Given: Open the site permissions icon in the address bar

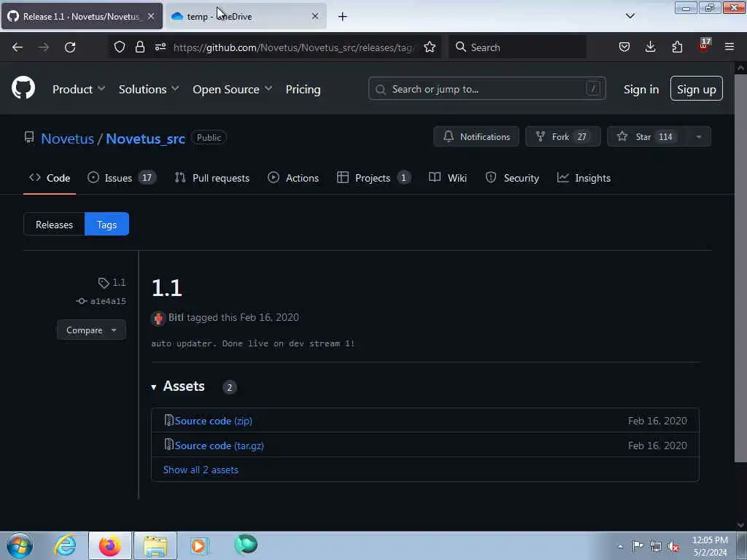Looking at the screenshot, I should (160, 47).
